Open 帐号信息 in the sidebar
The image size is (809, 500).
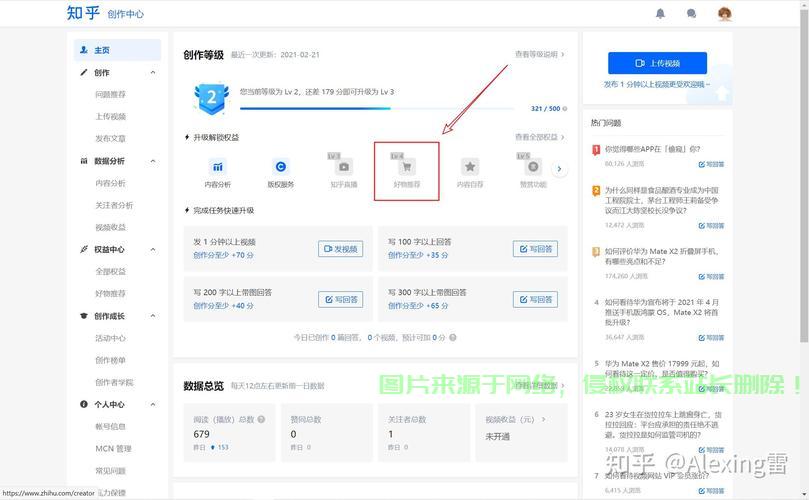tap(110, 427)
